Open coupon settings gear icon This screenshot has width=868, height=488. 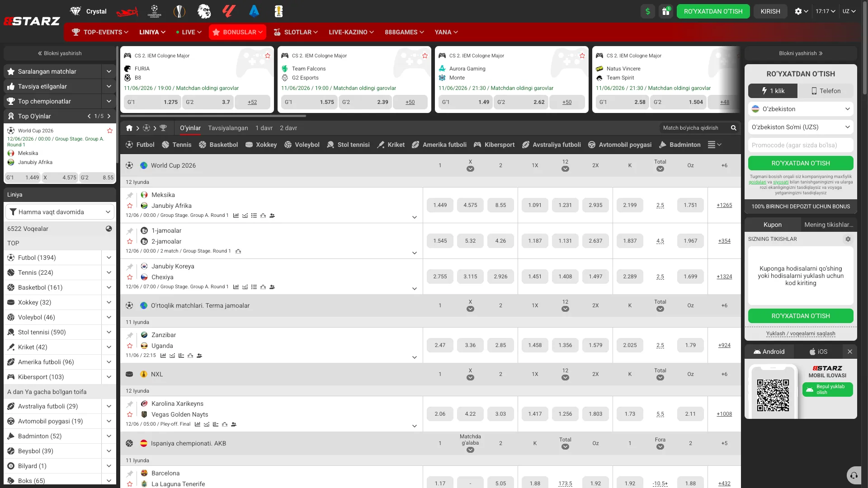pyautogui.click(x=848, y=239)
